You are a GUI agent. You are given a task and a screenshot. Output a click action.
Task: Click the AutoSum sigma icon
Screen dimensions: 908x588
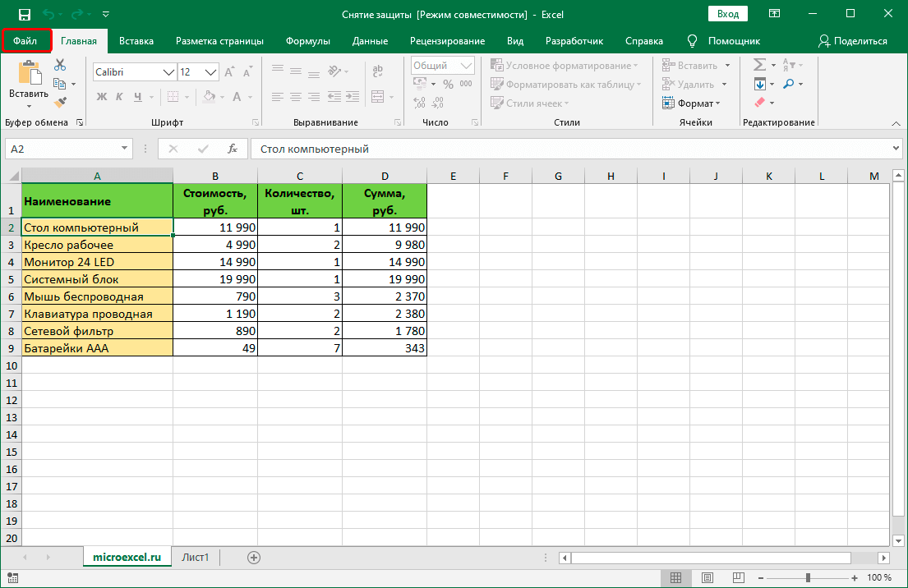pos(759,65)
